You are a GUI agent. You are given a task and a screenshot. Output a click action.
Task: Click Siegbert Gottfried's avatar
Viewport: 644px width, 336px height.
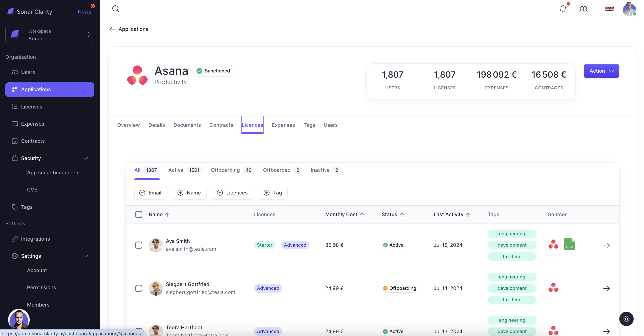tap(156, 289)
